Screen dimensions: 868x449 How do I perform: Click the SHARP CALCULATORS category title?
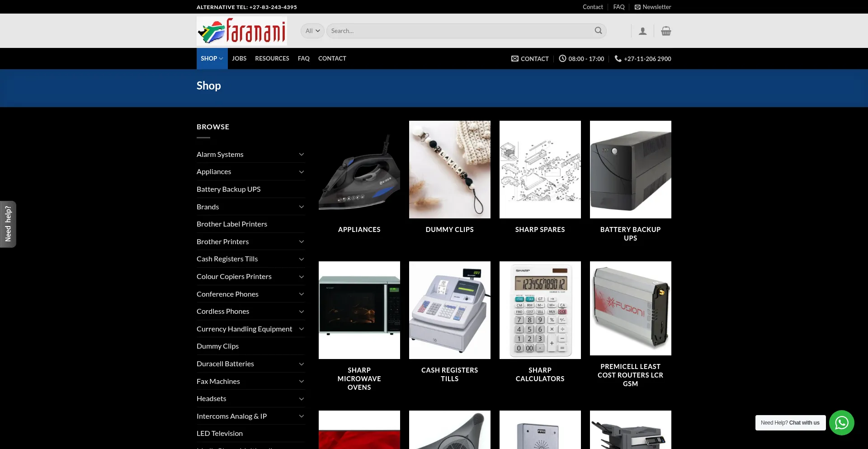[x=540, y=374]
